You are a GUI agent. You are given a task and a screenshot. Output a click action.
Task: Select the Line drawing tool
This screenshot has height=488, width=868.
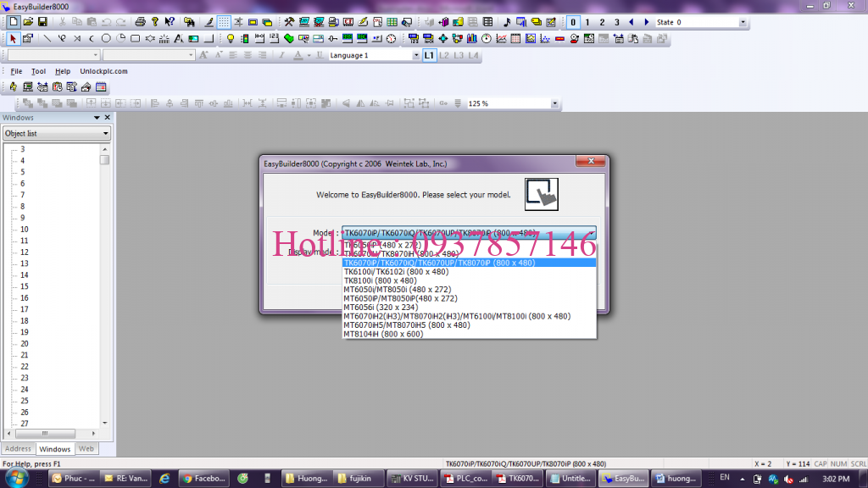point(47,39)
